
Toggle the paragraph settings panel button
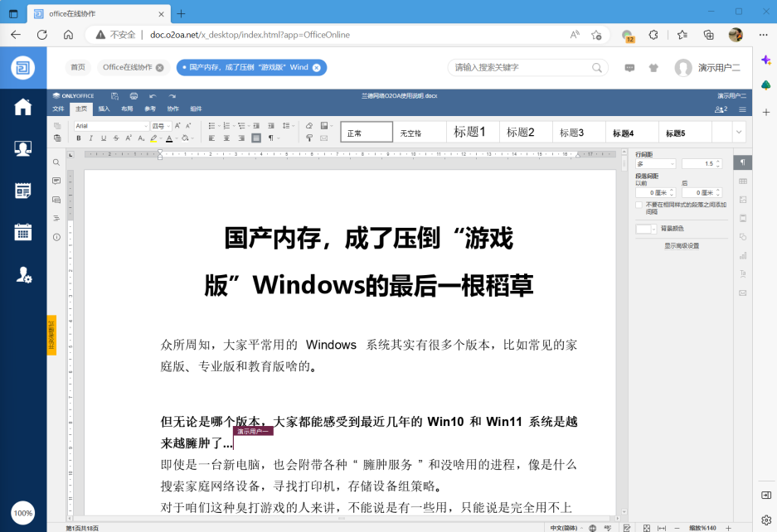[743, 162]
